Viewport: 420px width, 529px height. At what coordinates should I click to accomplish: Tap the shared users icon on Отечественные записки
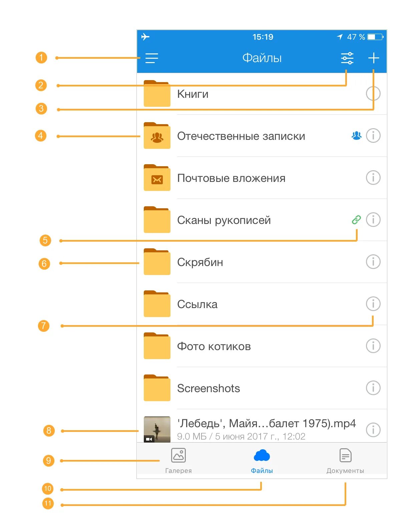pyautogui.click(x=356, y=136)
